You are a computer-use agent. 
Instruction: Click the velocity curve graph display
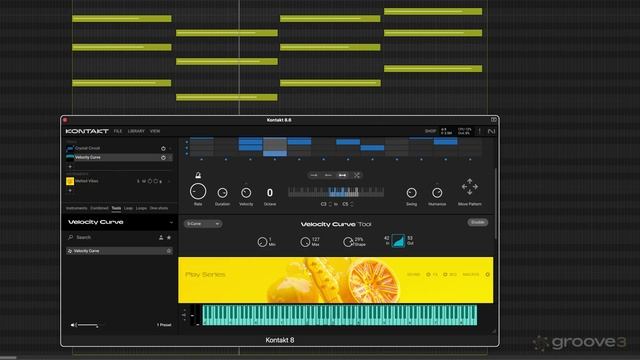(398, 241)
